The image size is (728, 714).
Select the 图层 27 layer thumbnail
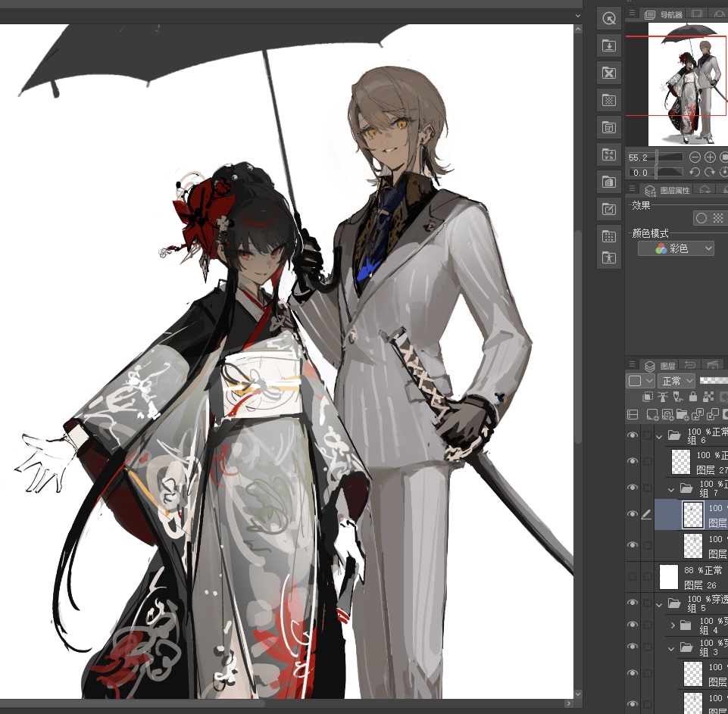(680, 462)
